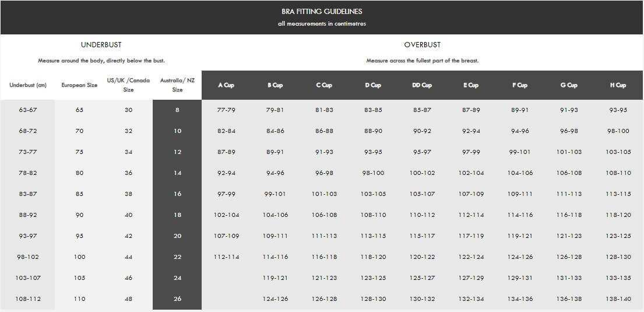This screenshot has height=312, width=644.
Task: Click the 'all measurements in centimetres' subtitle
Action: (x=322, y=24)
